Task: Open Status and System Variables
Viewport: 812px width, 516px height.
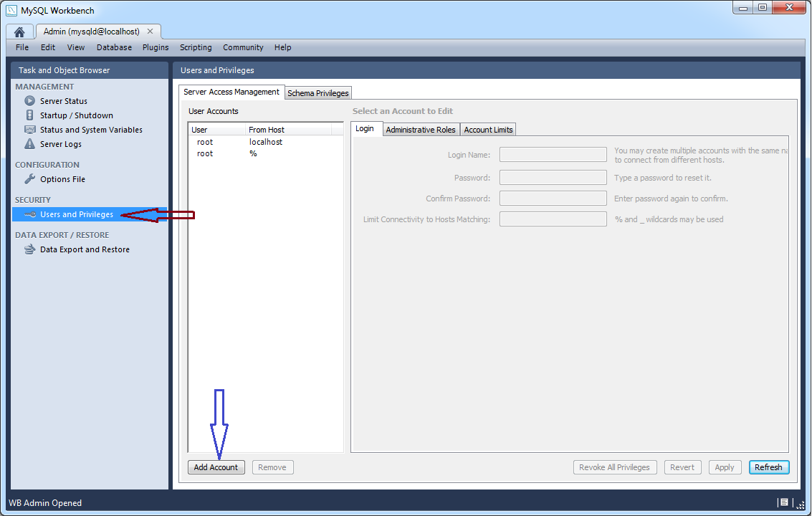Action: point(91,130)
